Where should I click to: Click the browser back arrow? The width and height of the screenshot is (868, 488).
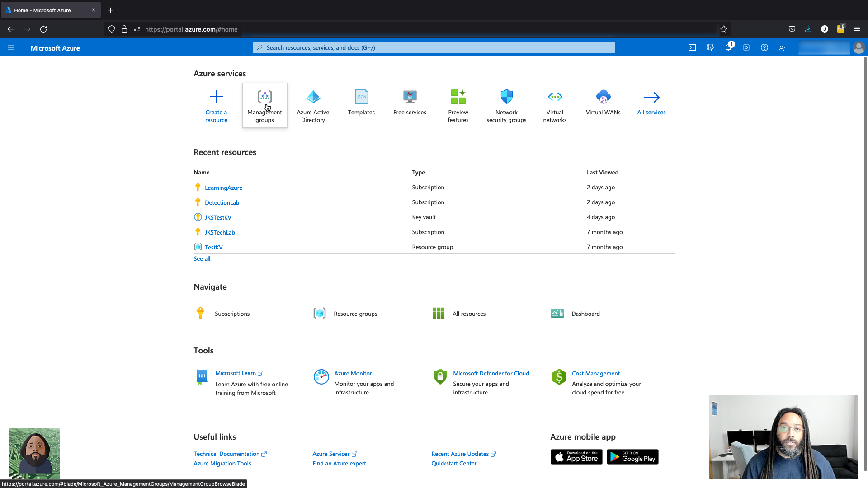pos(11,29)
